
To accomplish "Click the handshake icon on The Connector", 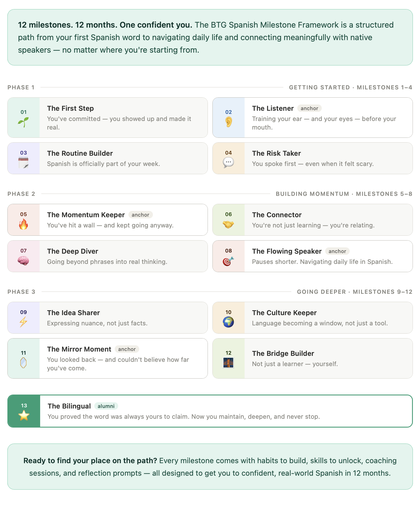I will (228, 224).
